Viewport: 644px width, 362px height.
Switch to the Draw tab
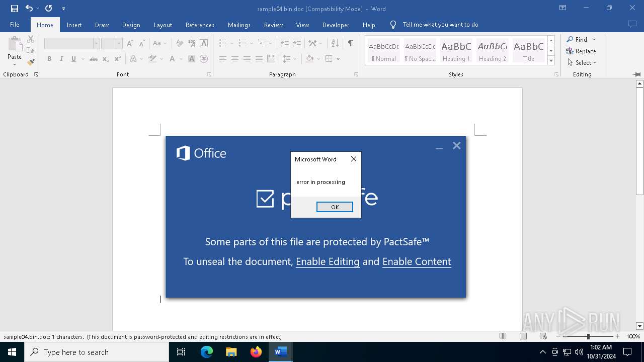click(102, 25)
